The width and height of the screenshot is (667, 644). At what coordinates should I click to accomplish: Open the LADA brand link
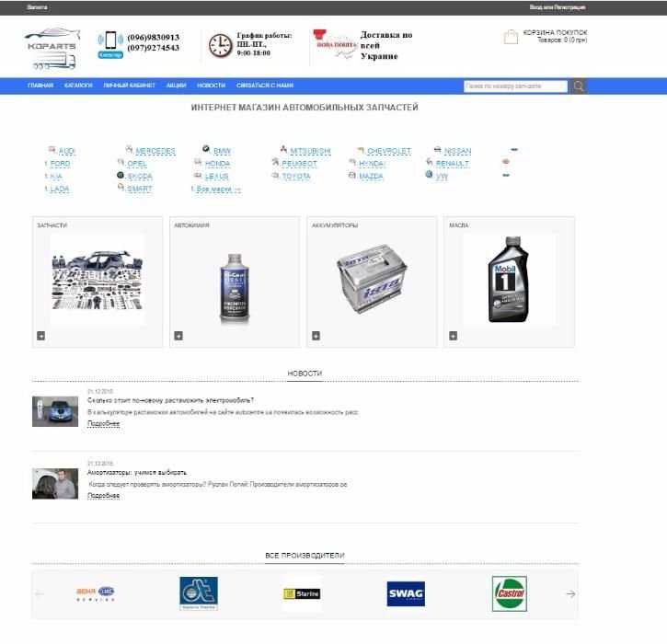60,189
